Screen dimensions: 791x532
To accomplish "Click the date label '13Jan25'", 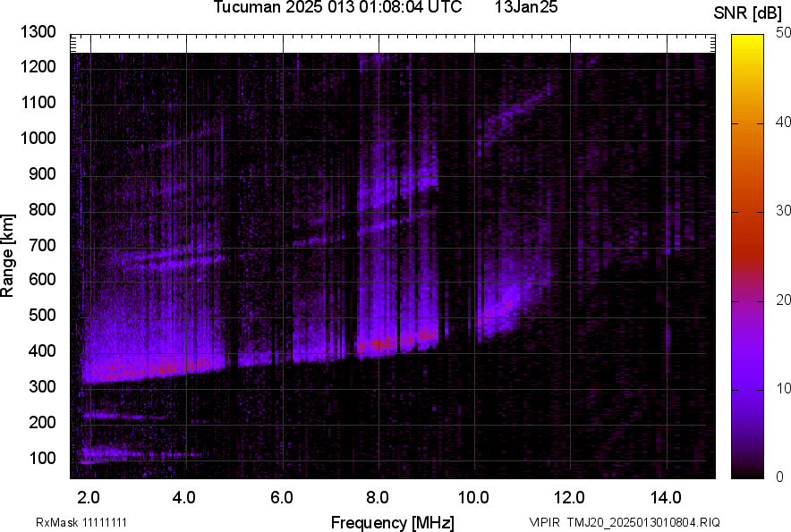I will [526, 7].
